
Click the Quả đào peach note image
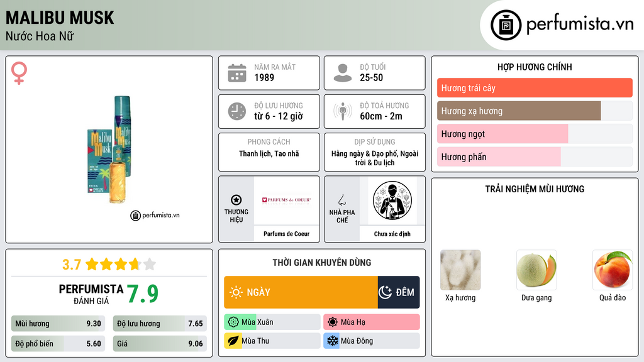[x=613, y=270]
